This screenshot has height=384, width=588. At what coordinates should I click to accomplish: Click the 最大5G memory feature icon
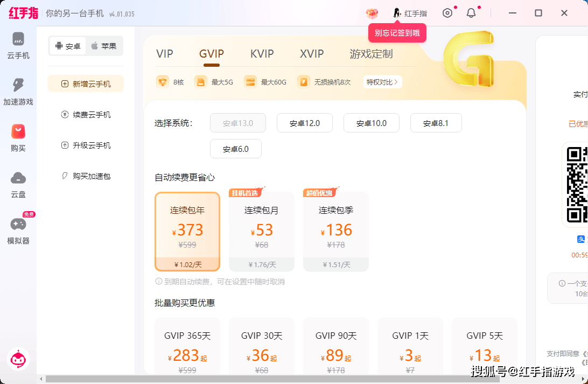click(x=201, y=82)
